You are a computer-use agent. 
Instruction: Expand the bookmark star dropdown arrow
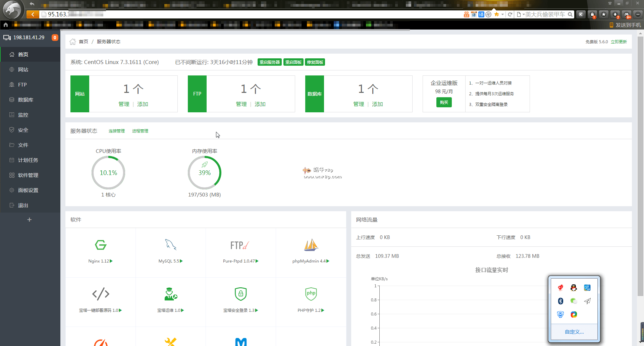coord(502,14)
